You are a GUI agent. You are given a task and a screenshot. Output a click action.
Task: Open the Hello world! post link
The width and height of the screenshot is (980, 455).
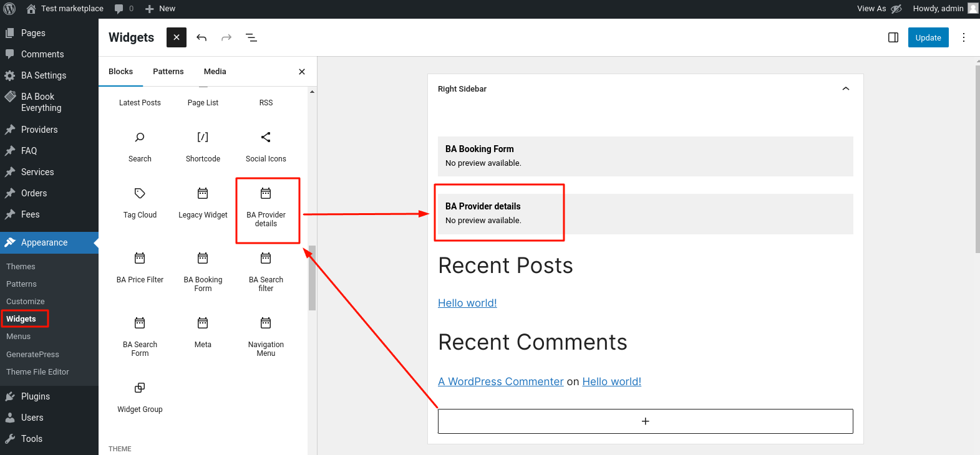point(467,303)
